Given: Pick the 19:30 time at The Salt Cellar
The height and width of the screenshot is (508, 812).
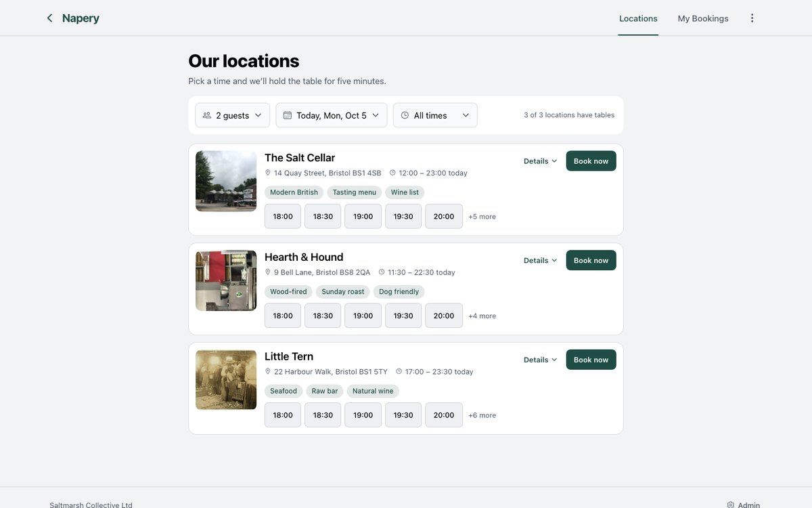Looking at the screenshot, I should (x=403, y=217).
